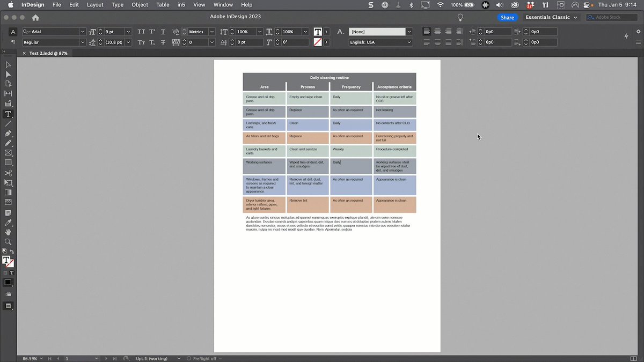
Task: Toggle Underline text formatting
Action: 163,32
